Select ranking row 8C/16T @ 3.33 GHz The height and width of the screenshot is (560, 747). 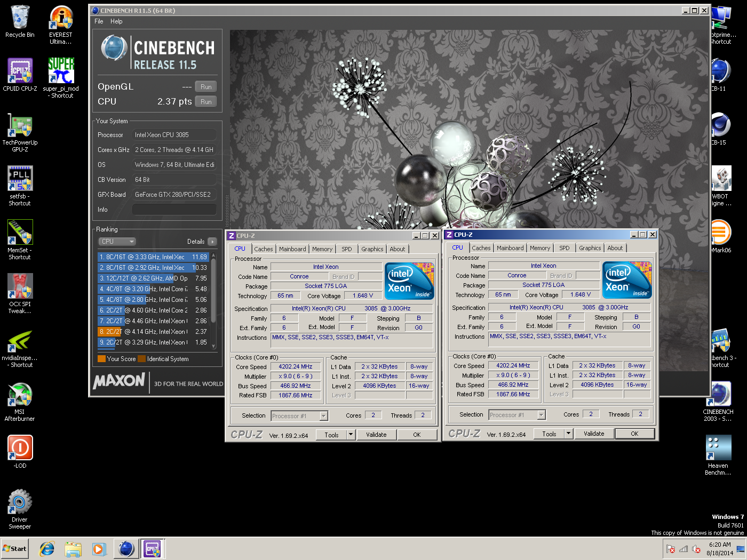pyautogui.click(x=154, y=257)
